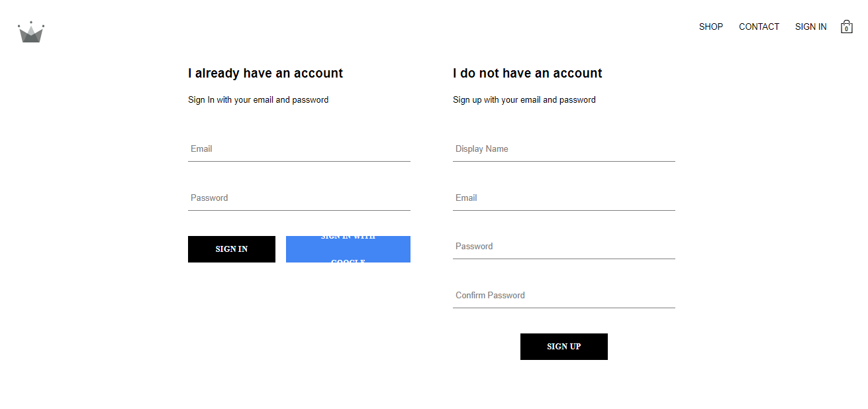
Task: Click the black SIGN UP button
Action: point(564,347)
